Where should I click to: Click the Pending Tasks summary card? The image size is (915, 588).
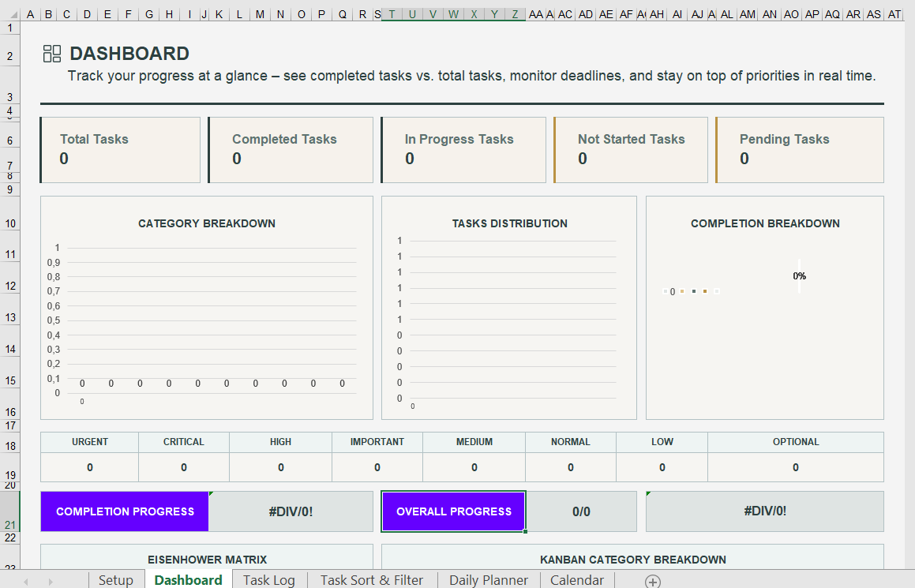click(x=800, y=150)
